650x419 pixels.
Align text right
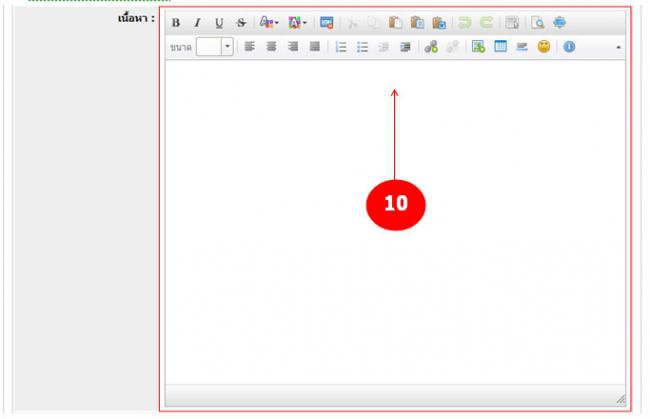point(293,46)
